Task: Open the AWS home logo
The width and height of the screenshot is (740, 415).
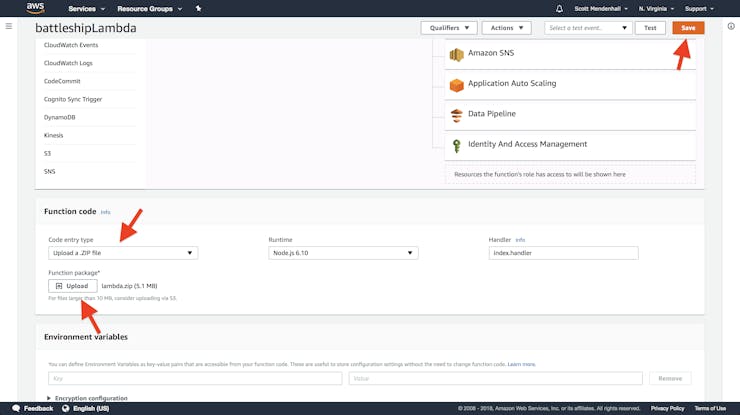Action: 35,8
